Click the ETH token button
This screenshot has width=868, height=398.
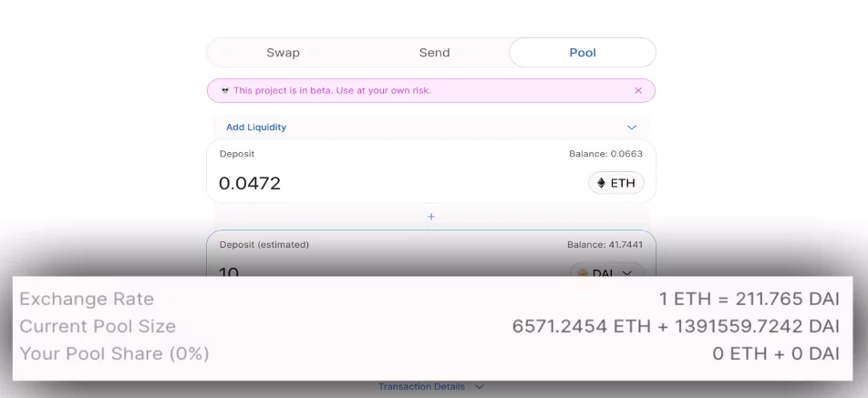coord(616,183)
